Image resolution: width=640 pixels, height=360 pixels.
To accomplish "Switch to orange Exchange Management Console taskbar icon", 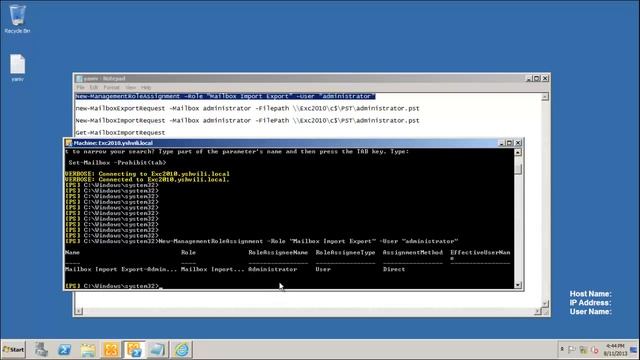I will [111, 350].
